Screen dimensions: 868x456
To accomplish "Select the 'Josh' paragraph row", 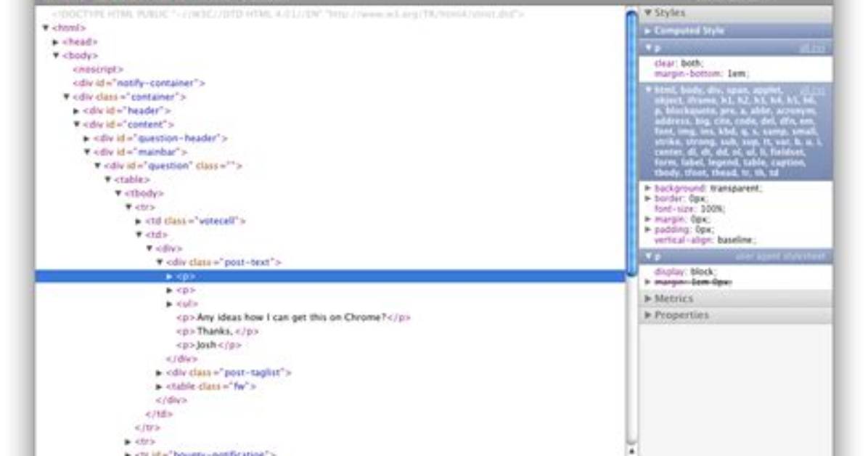I will click(x=209, y=345).
